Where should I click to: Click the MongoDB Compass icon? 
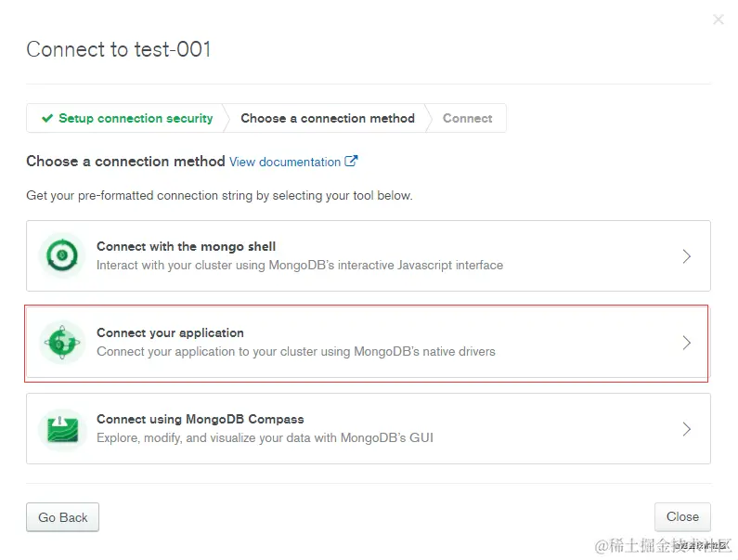tap(62, 428)
